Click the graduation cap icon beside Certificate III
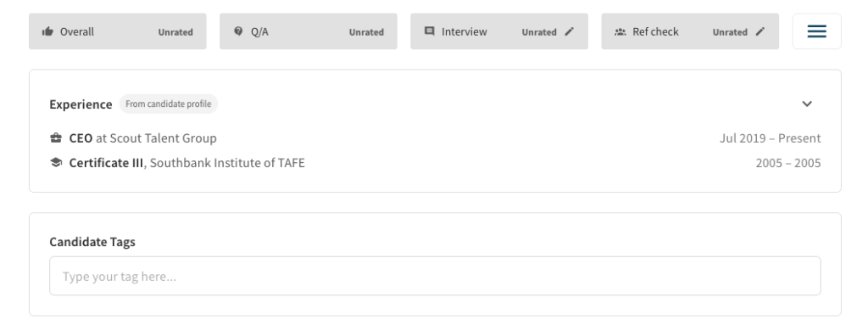The width and height of the screenshot is (868, 331). click(56, 162)
